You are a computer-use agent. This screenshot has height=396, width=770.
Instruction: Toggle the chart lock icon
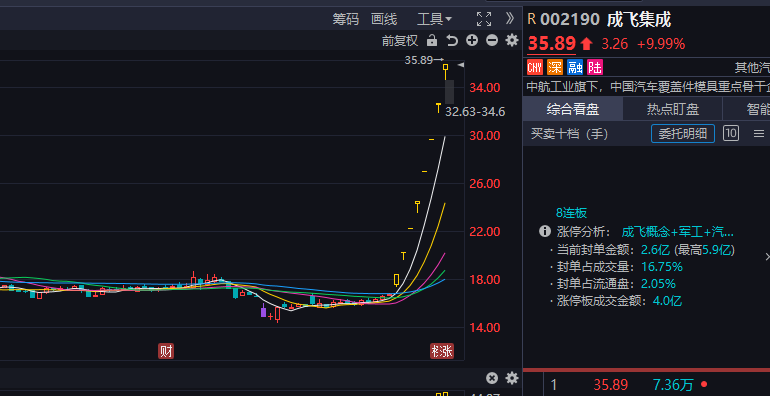(x=432, y=40)
